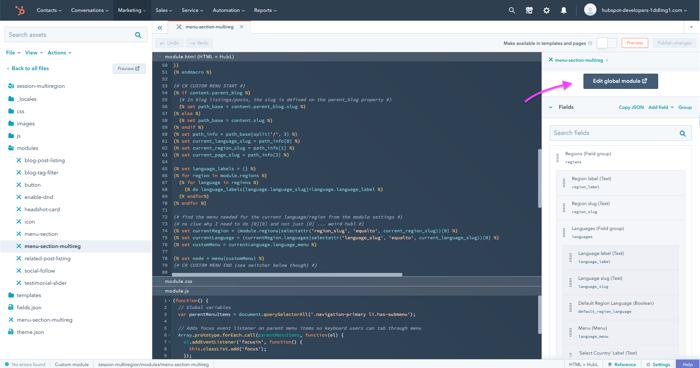This screenshot has height=368, width=700.
Task: Click the No errors found status icon
Action: [x=7, y=364]
